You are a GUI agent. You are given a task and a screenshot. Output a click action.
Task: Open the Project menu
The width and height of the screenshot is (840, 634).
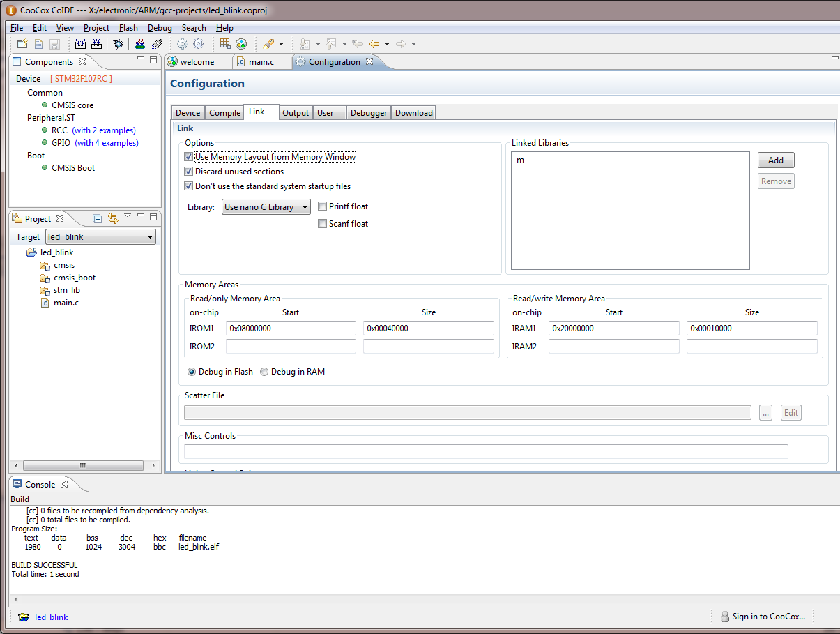[x=96, y=28]
